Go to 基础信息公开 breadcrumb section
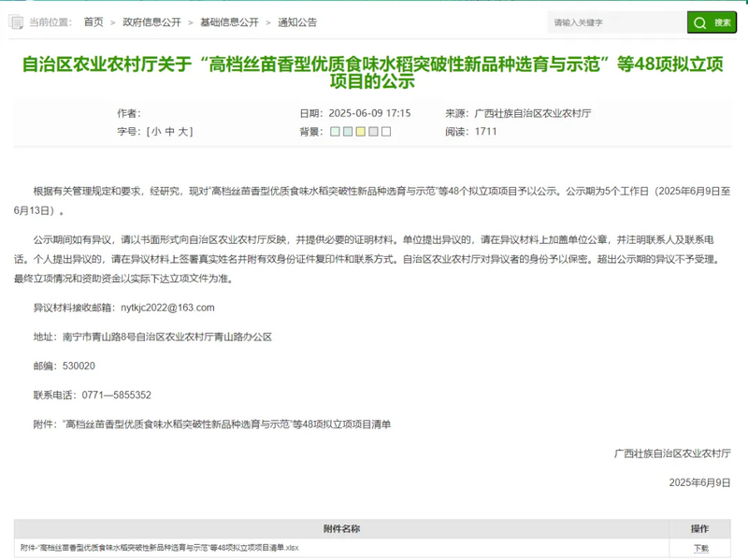 231,22
